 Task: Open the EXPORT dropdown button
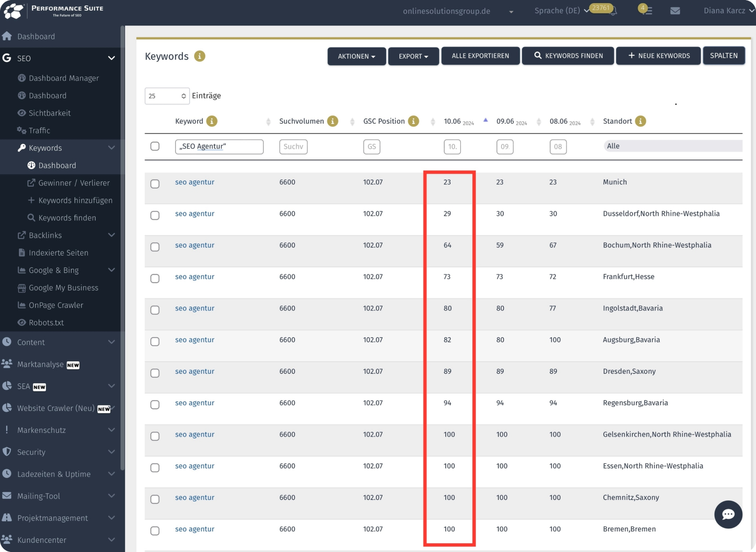point(413,56)
